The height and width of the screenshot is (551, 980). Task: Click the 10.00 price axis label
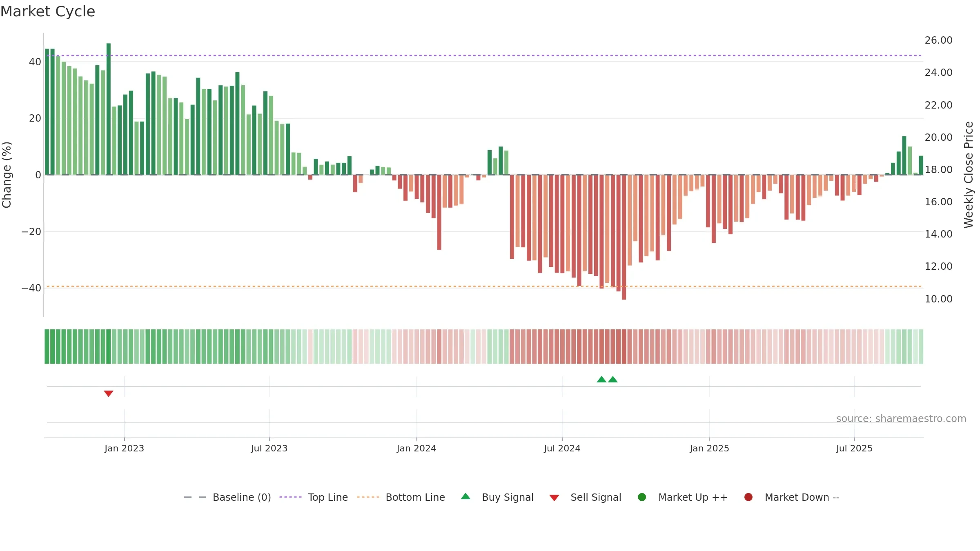click(x=938, y=299)
